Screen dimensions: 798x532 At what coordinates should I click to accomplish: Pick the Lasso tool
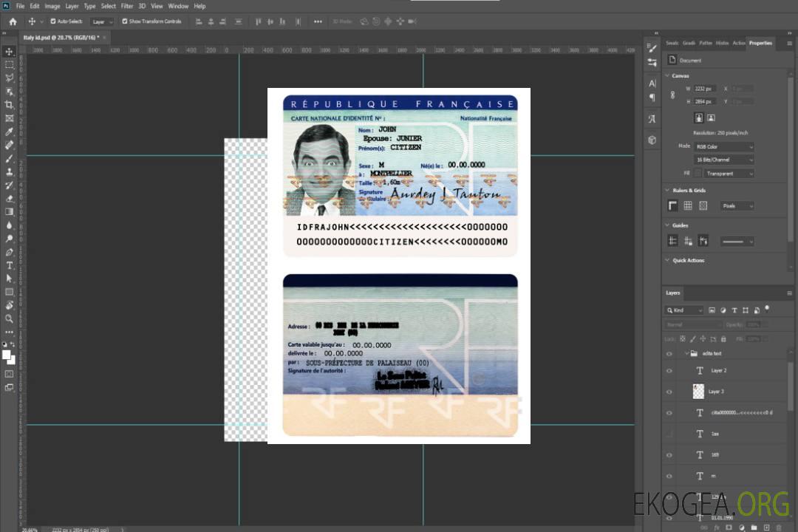(x=10, y=78)
